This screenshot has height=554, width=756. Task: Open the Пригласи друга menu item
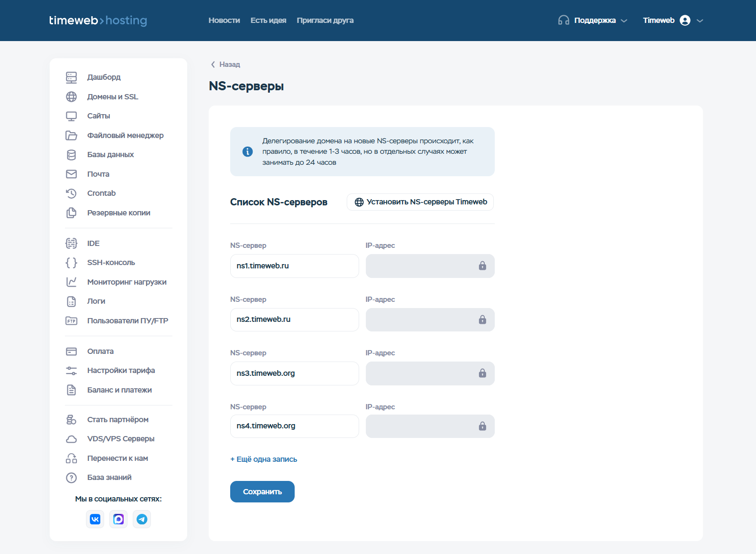325,21
